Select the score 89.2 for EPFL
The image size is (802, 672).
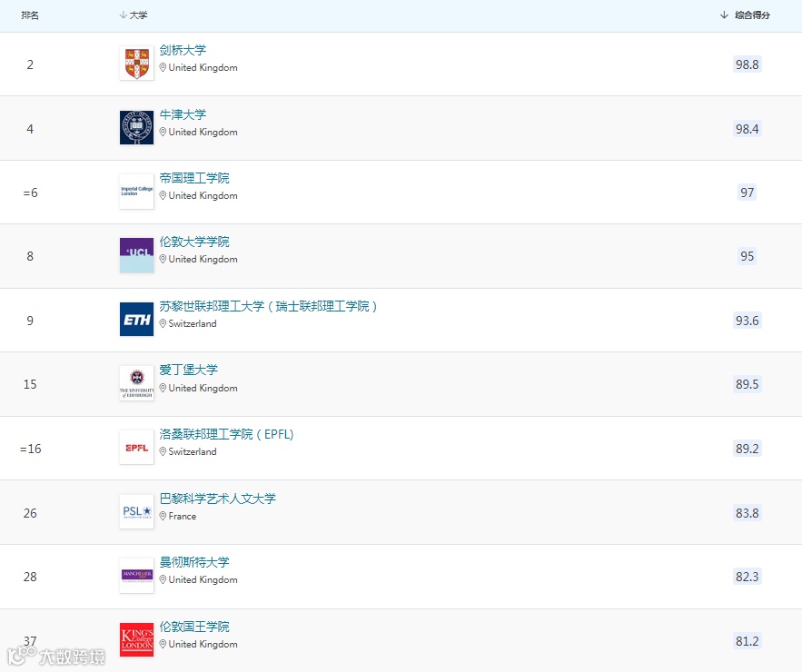(x=747, y=449)
